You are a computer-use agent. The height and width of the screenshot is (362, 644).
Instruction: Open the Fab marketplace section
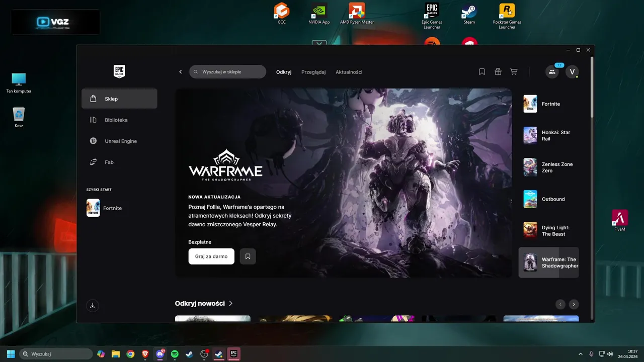[119, 162]
